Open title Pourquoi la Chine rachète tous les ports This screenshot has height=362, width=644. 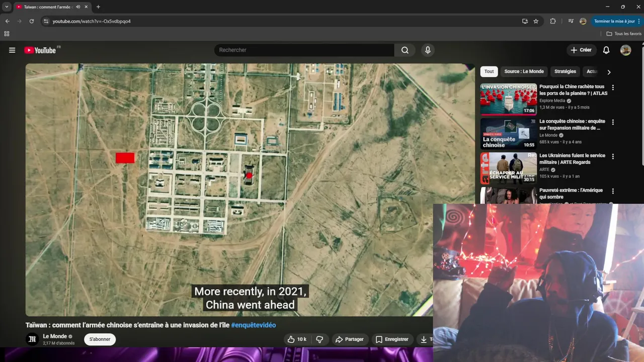coord(574,90)
